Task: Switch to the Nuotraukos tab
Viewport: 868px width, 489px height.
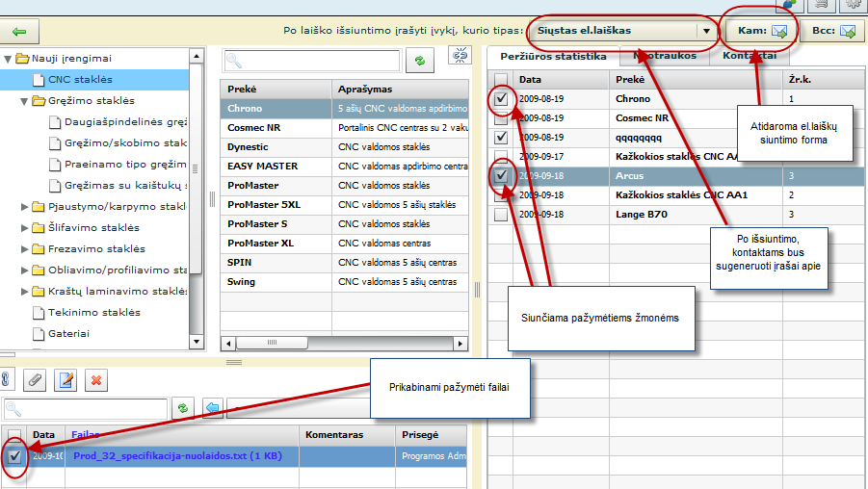Action: (665, 56)
